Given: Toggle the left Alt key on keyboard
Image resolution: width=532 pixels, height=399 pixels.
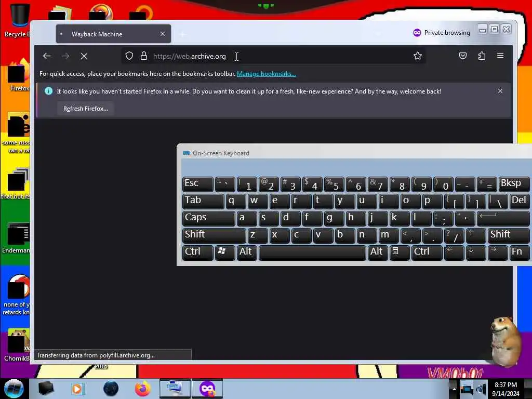Looking at the screenshot, I should [247, 253].
